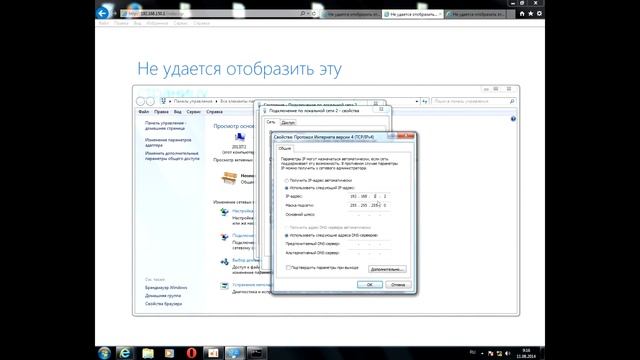
Task: Open the Edit menu in Control Panel
Action: [x=161, y=112]
